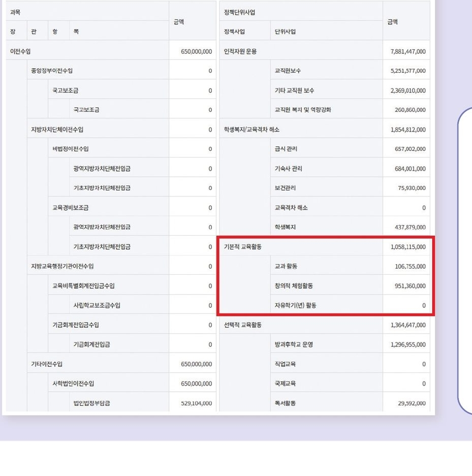The image size is (472, 476).
Task: Click the 급식 관리 row
Action: pos(286,149)
